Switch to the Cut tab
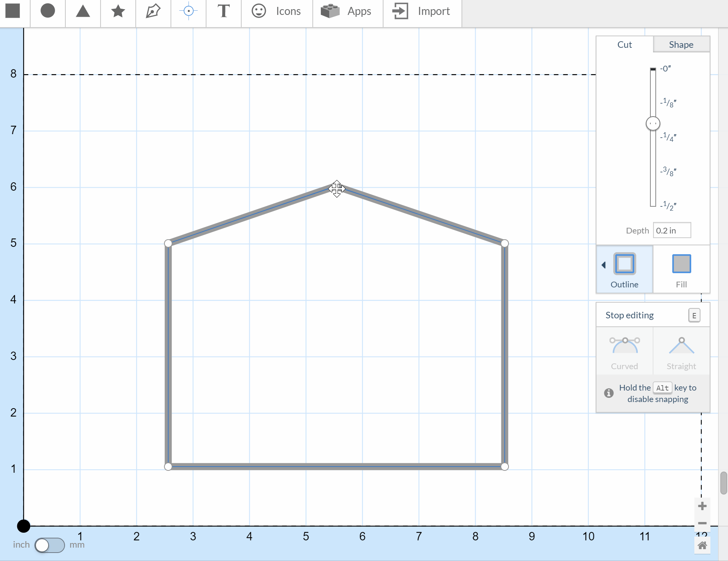Viewport: 728px width, 561px height. click(624, 45)
